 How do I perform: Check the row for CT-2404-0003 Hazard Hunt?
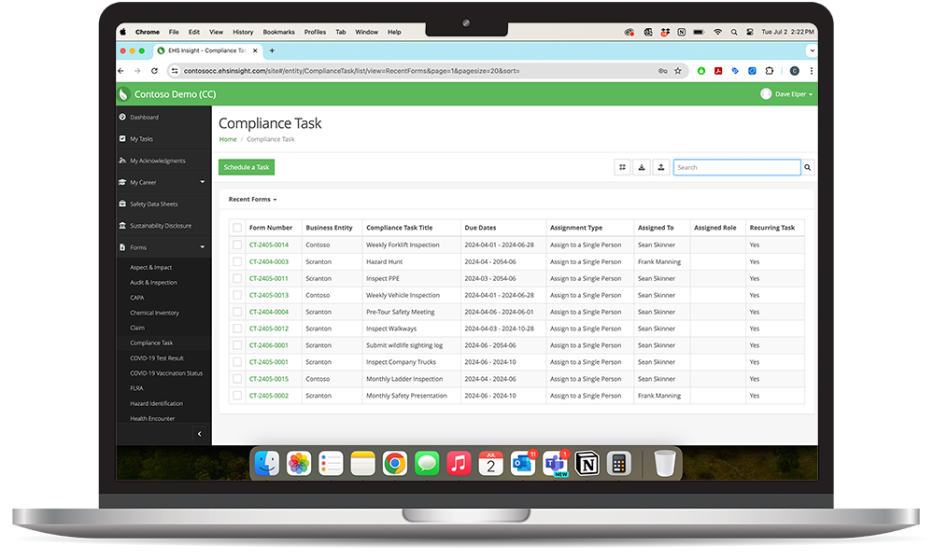[237, 260]
